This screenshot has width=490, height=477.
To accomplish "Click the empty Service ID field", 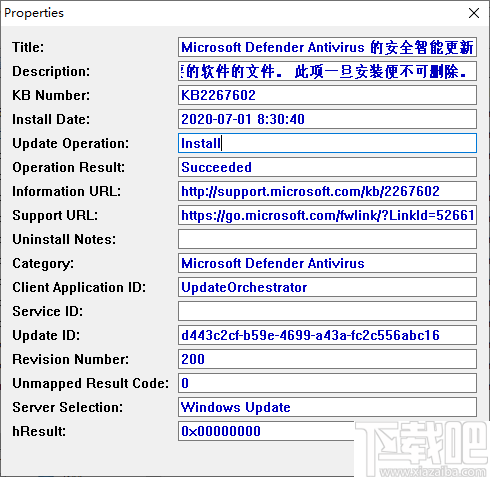I will 327,311.
